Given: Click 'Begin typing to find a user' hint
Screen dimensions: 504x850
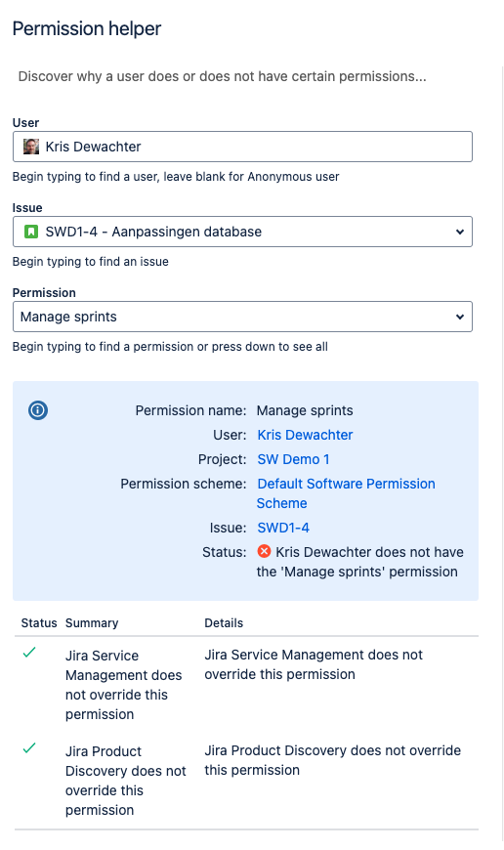Looking at the screenshot, I should (176, 177).
